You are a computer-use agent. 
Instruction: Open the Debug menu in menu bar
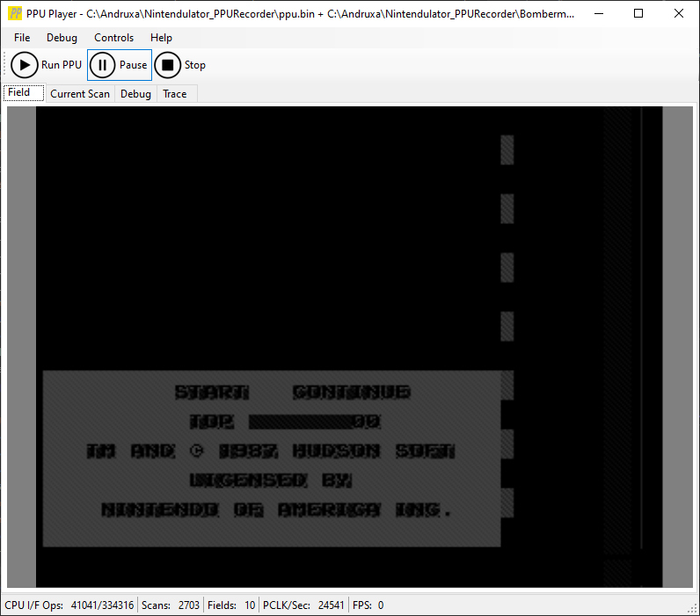point(62,38)
